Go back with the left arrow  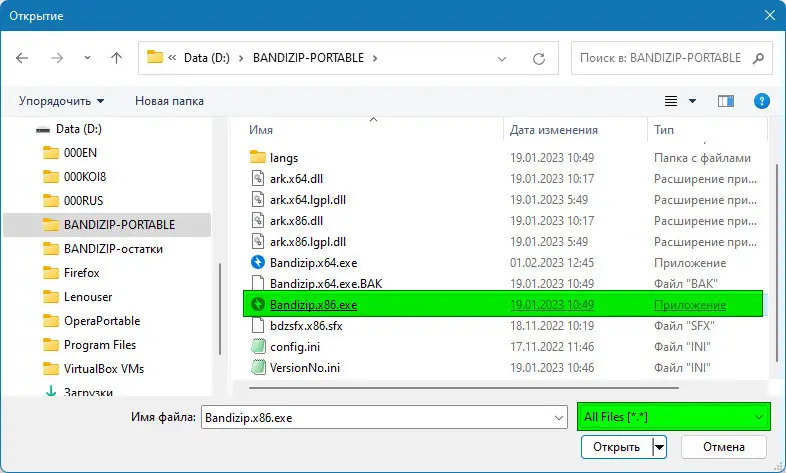[x=22, y=58]
